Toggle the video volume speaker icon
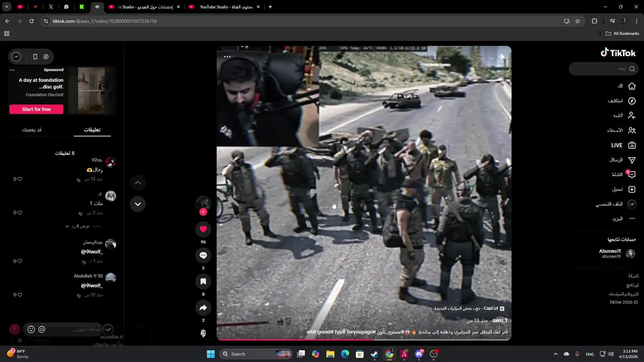This screenshot has height=362, width=644. [501, 57]
